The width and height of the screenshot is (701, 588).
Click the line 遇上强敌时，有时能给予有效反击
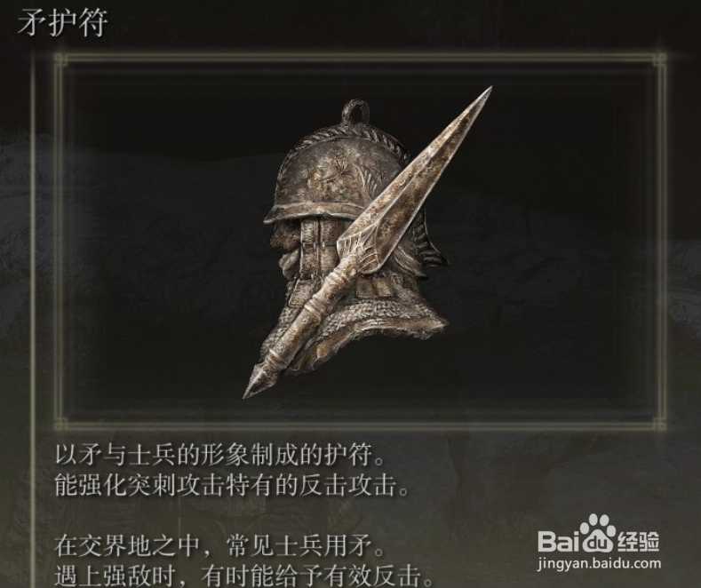[244, 576]
